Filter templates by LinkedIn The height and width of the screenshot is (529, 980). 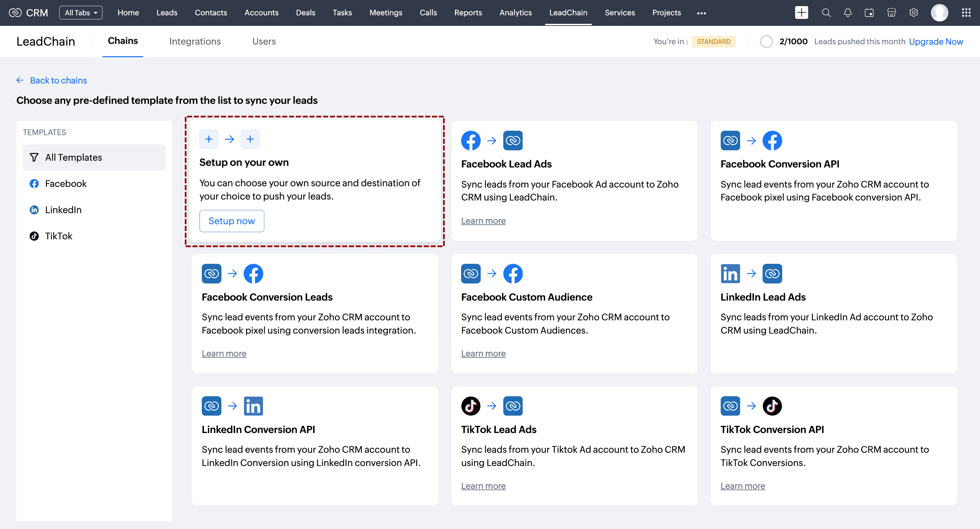[63, 210]
